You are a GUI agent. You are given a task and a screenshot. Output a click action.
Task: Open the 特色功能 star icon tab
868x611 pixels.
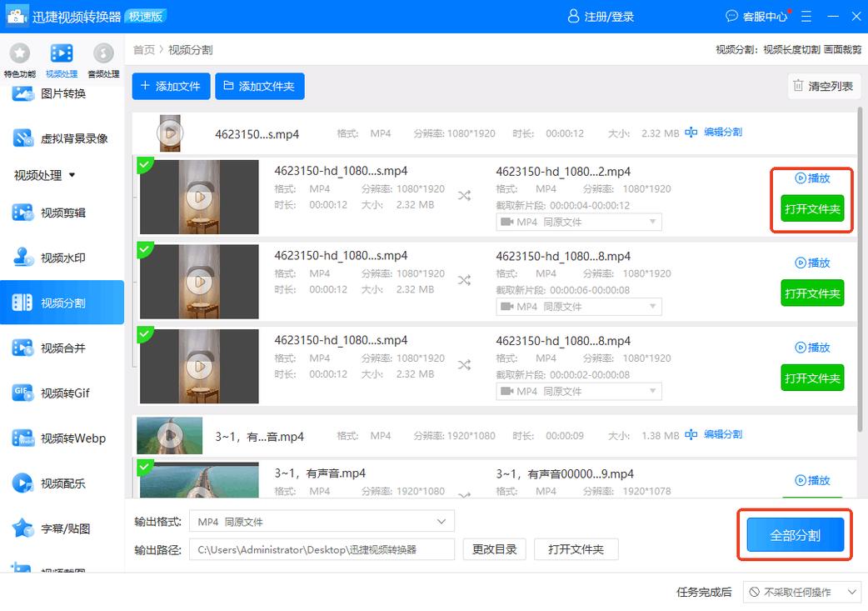click(x=20, y=60)
